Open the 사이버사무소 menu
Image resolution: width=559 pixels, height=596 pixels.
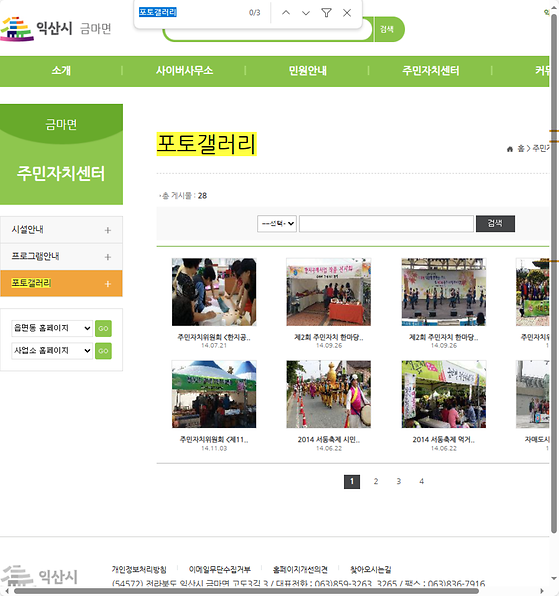point(184,71)
